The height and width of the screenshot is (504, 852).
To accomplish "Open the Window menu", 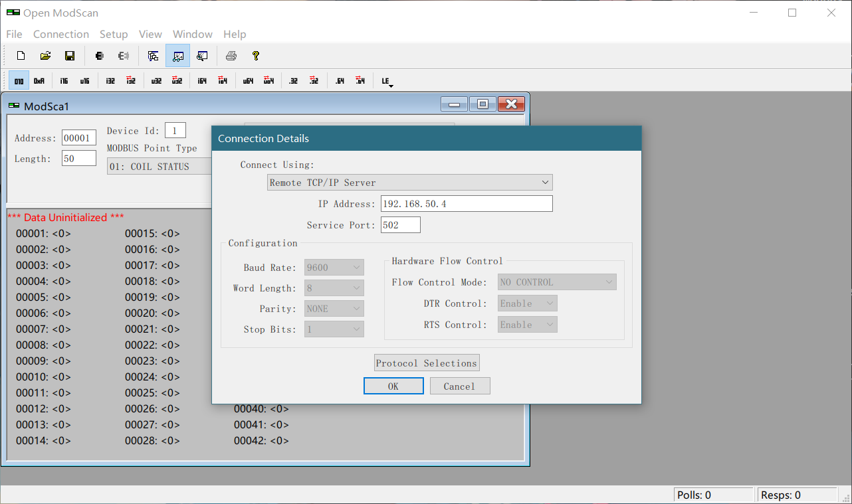I will click(x=193, y=34).
